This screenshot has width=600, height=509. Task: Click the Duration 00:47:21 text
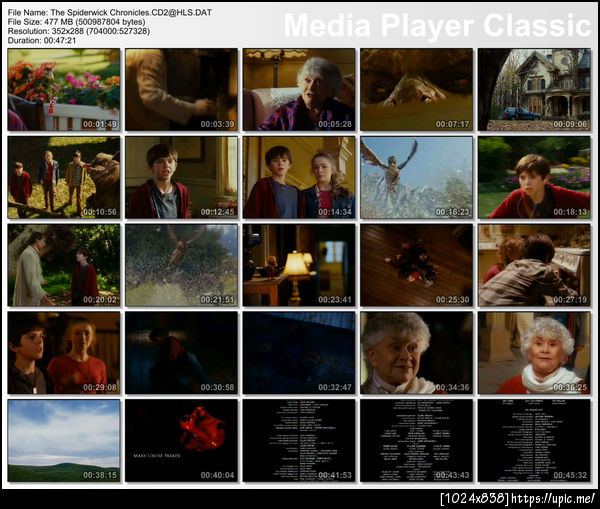coord(42,40)
